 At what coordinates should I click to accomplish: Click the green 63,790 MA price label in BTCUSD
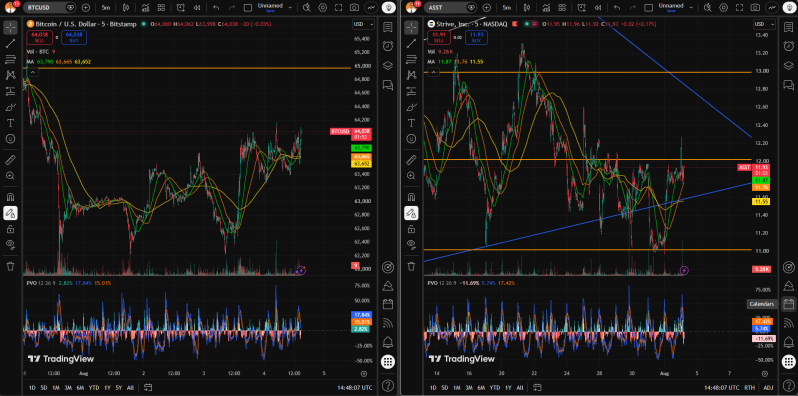coord(361,148)
